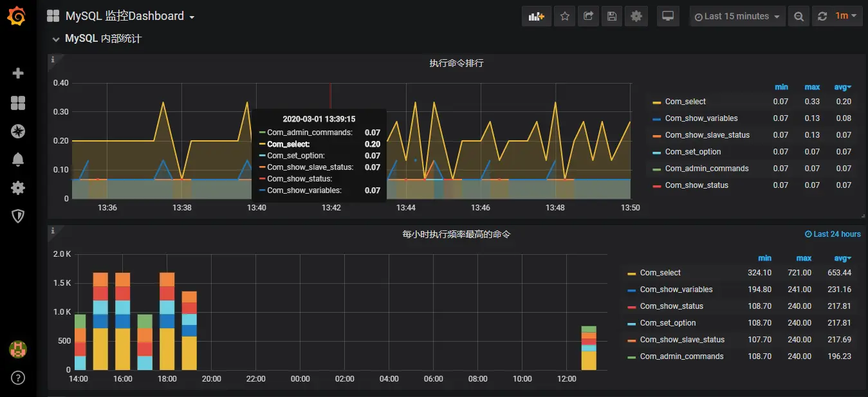
Task: Toggle Com_show_status series in bottom legend
Action: coord(671,306)
